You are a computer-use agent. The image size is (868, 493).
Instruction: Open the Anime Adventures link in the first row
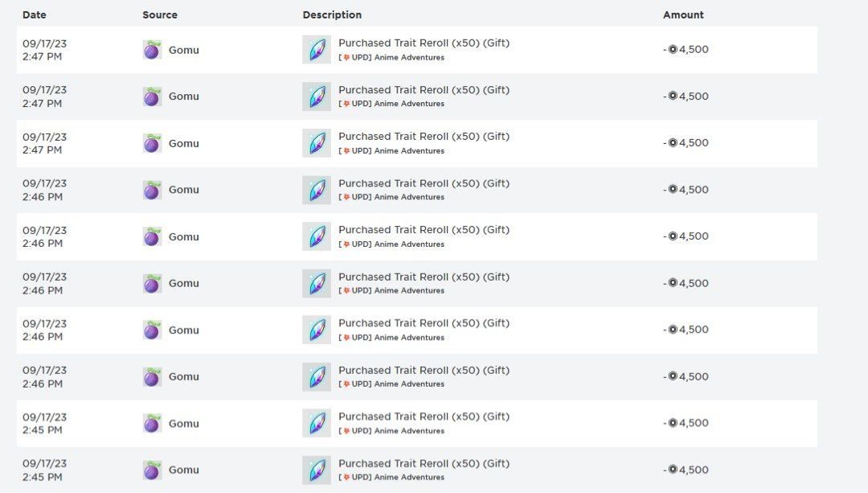click(409, 58)
